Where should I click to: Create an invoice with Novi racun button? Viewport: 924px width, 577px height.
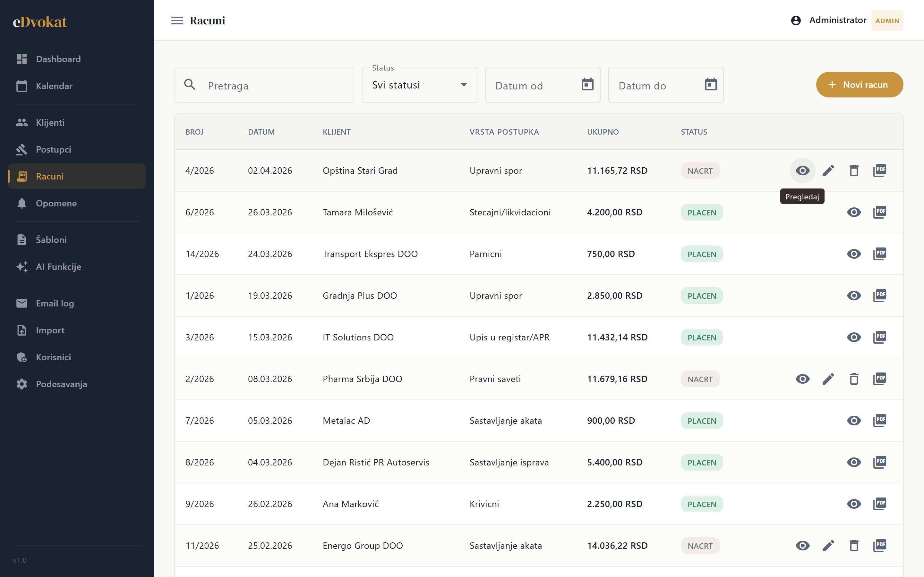pos(860,85)
